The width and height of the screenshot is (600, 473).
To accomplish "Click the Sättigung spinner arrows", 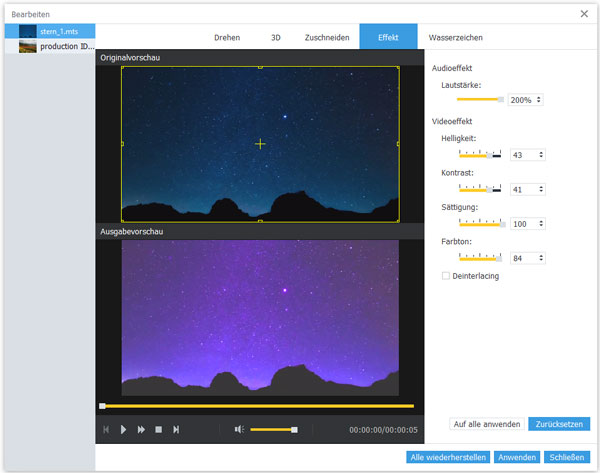I will pyautogui.click(x=541, y=223).
